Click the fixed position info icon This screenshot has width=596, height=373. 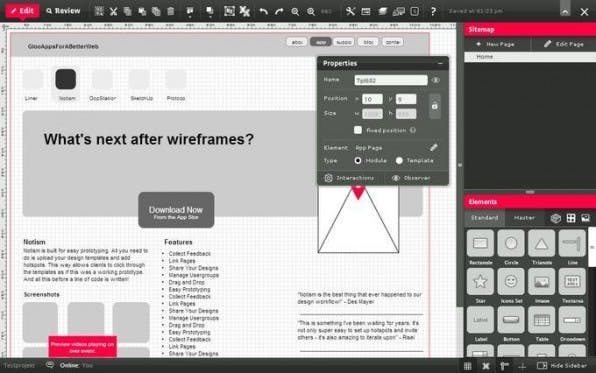tap(412, 130)
